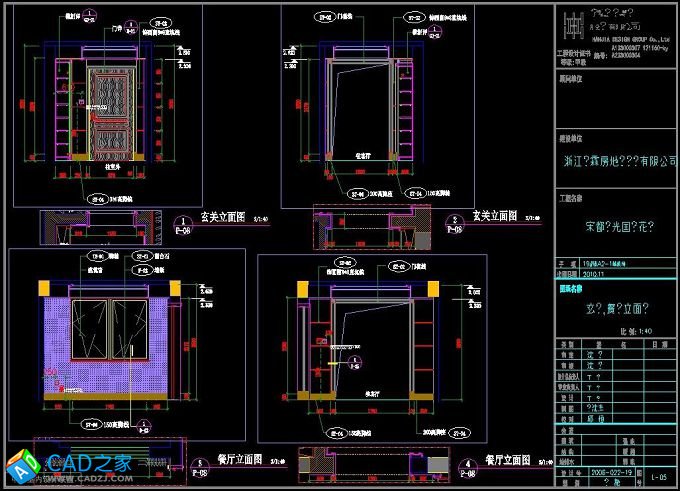Viewport: 680px width, 491px height.
Task: Select the 比例 1:40 scale text
Action: coord(636,330)
